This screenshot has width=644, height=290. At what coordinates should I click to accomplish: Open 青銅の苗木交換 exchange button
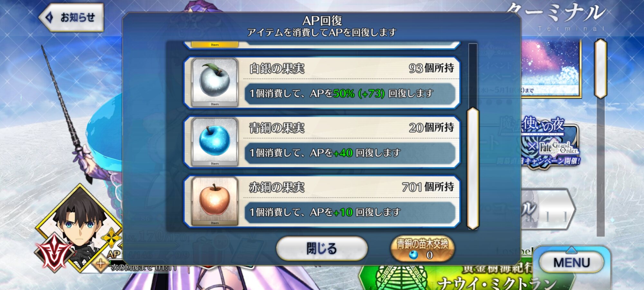coord(422,249)
